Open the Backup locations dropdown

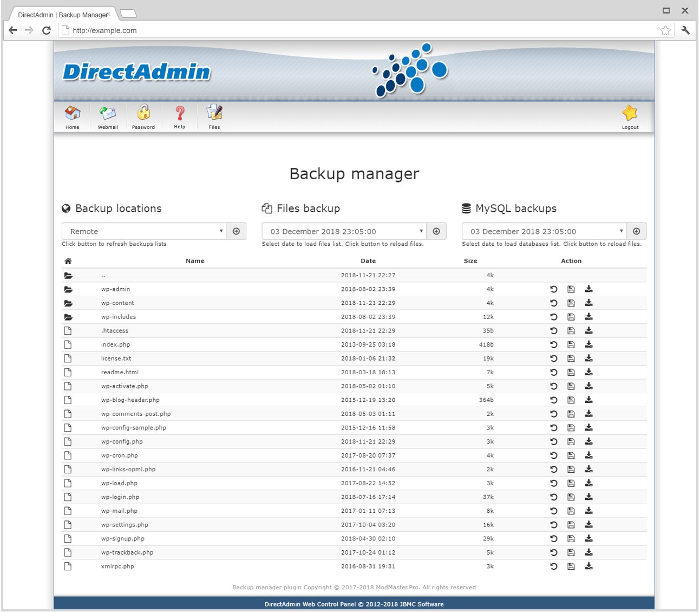[x=143, y=231]
